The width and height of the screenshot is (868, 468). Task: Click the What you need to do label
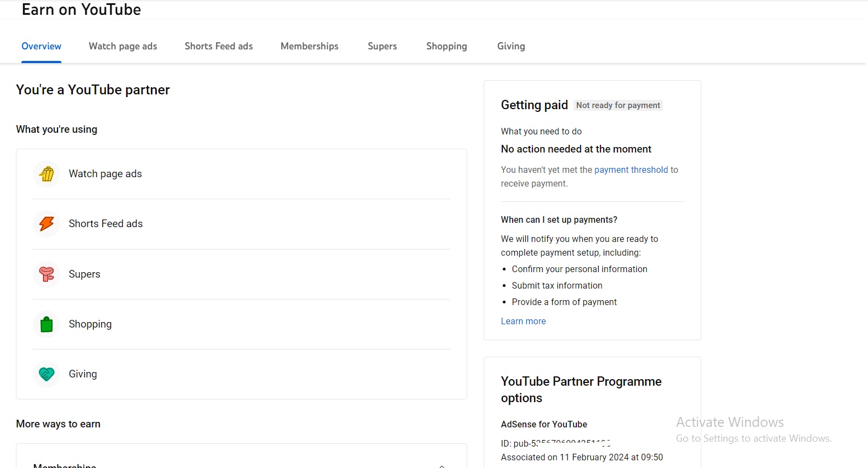(541, 132)
